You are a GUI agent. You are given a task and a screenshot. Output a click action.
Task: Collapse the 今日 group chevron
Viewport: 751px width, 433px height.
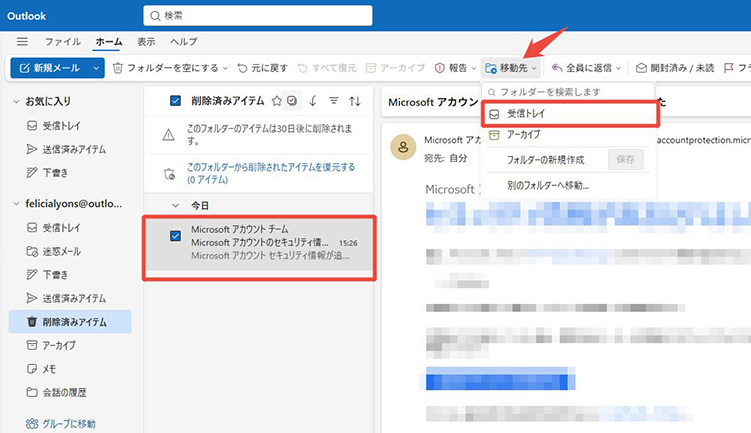[175, 205]
